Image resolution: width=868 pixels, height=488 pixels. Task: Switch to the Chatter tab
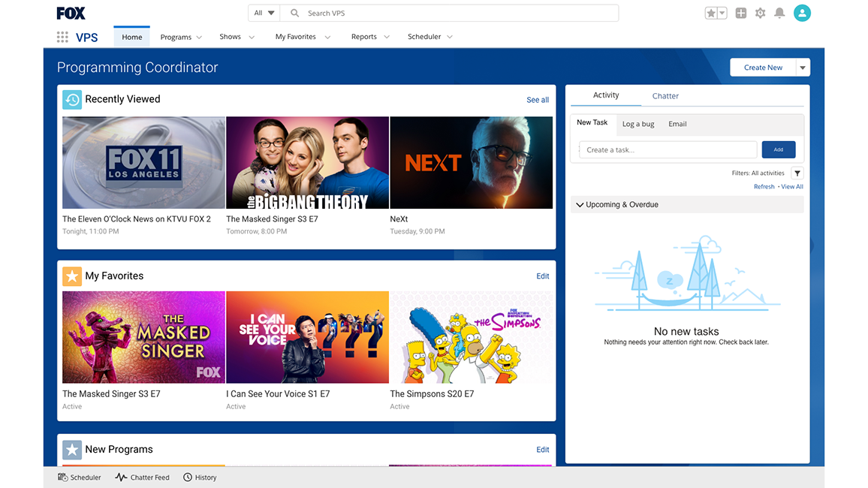click(x=665, y=95)
